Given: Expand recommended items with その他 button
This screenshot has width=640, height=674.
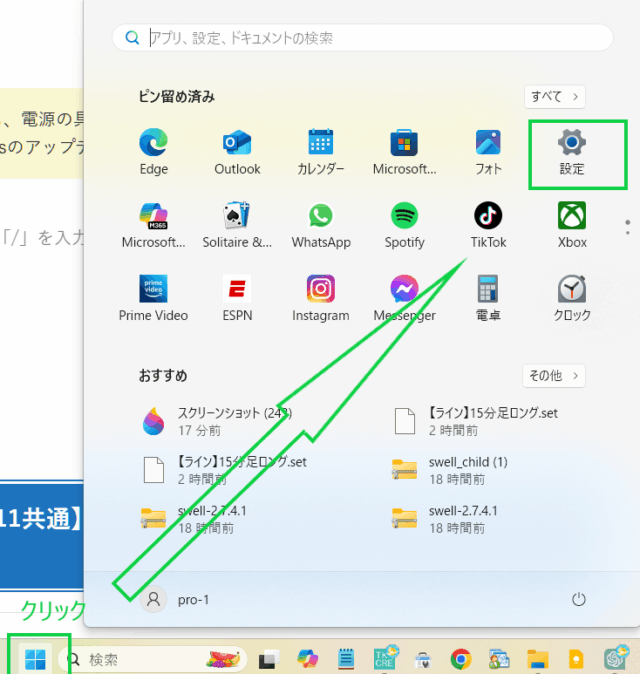Looking at the screenshot, I should pyautogui.click(x=554, y=376).
